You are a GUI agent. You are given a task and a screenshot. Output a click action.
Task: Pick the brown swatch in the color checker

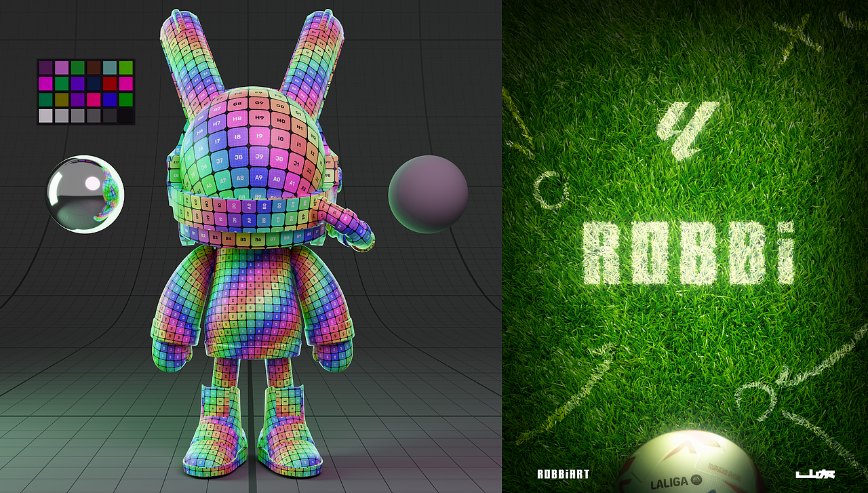pos(94,67)
